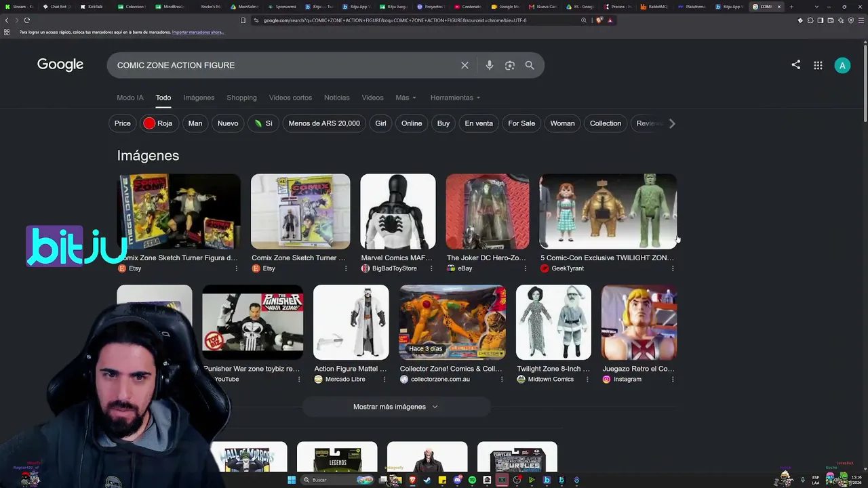Open options for the Mercado Libre image result
This screenshot has height=488, width=868.
(385, 380)
